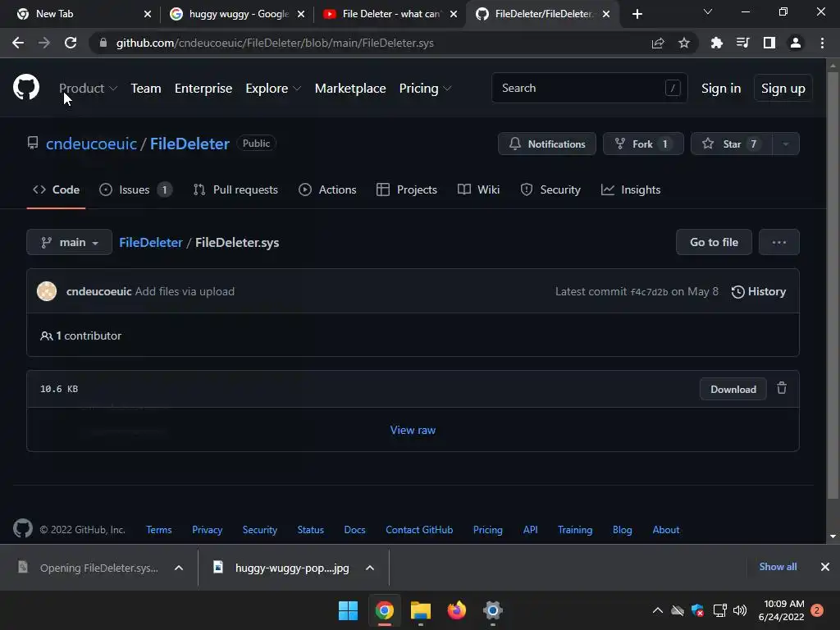Star the repository
The width and height of the screenshot is (840, 630).
[732, 144]
